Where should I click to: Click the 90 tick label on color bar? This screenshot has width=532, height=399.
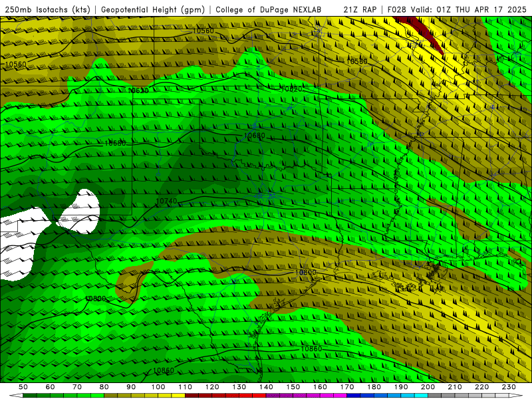click(131, 387)
